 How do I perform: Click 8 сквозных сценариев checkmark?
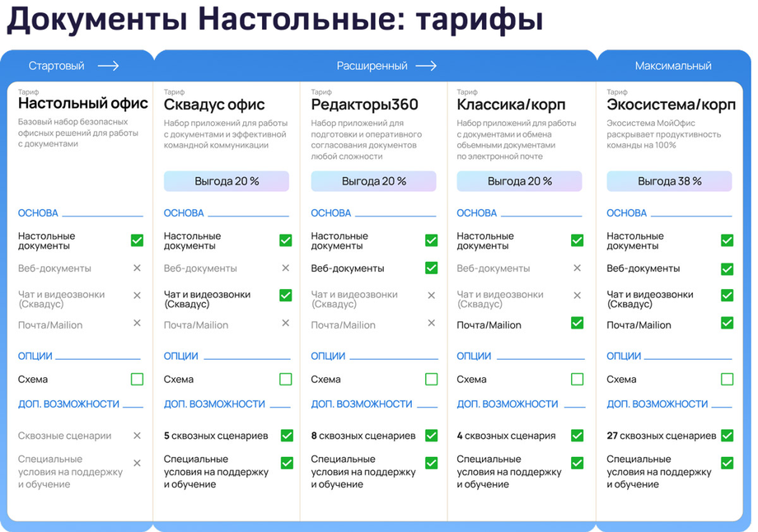point(431,436)
